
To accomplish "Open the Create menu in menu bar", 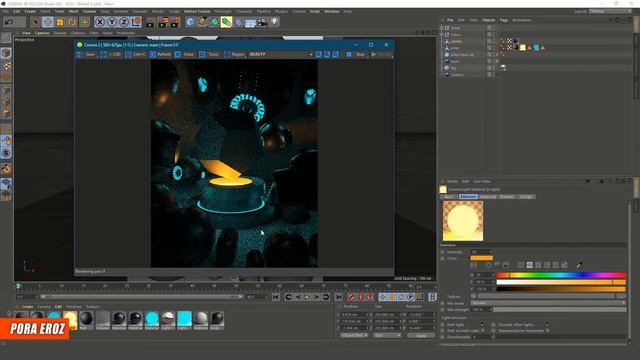I will (x=30, y=11).
